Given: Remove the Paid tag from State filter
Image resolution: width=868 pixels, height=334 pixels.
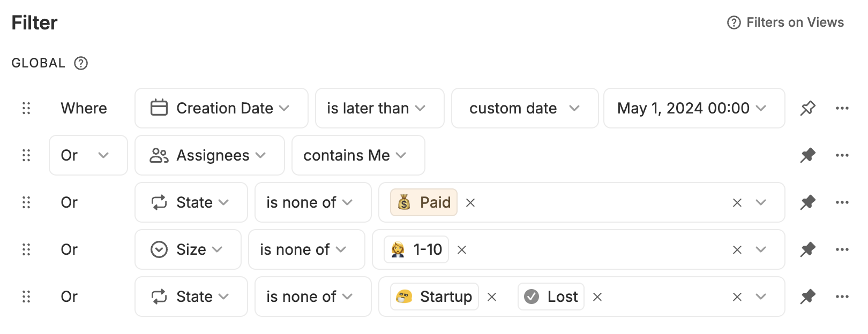Looking at the screenshot, I should point(470,203).
